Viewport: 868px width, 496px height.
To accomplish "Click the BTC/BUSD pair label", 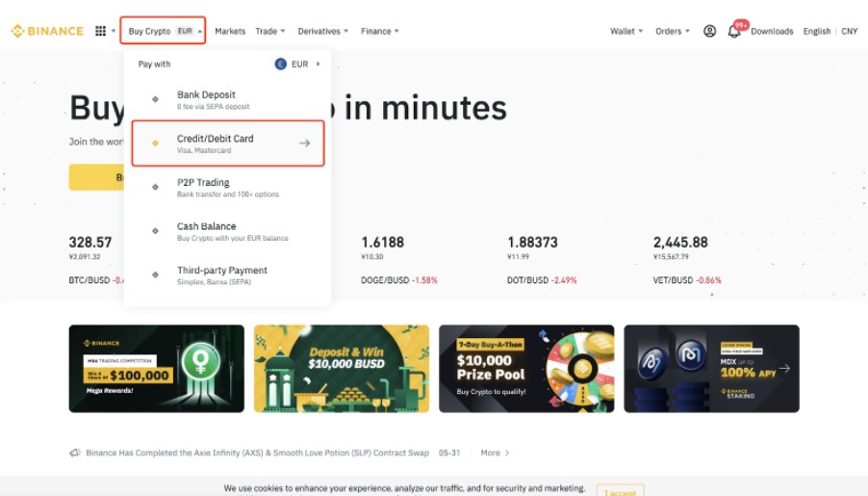I will click(89, 280).
